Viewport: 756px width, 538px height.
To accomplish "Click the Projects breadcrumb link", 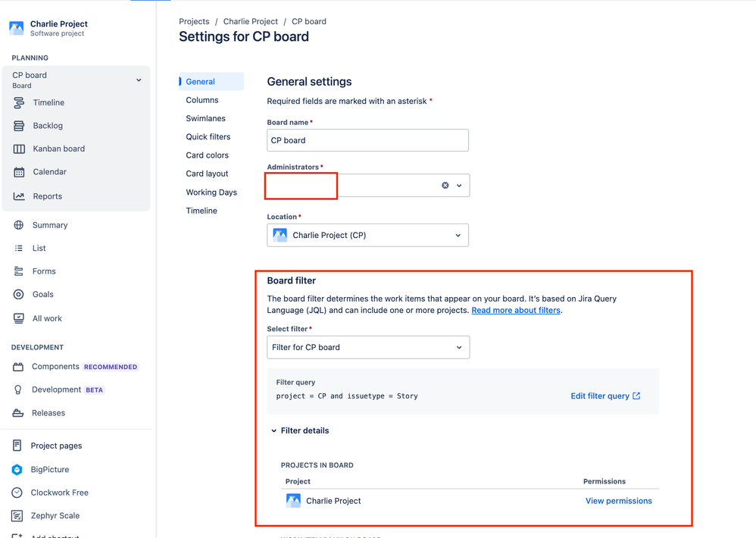I will pos(195,22).
